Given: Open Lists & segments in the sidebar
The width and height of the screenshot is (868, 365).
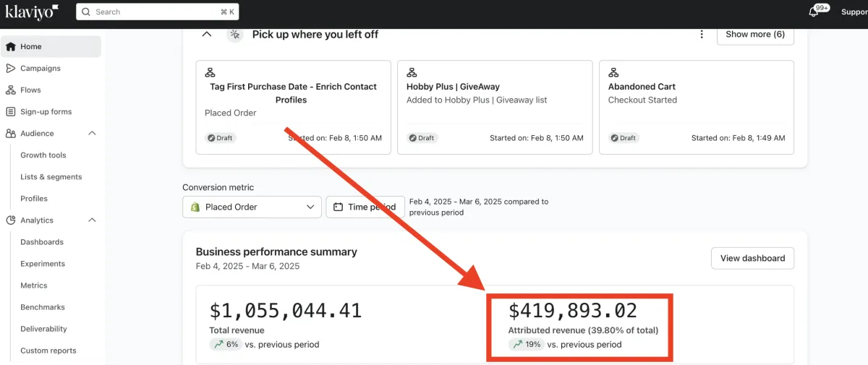Looking at the screenshot, I should tap(51, 177).
